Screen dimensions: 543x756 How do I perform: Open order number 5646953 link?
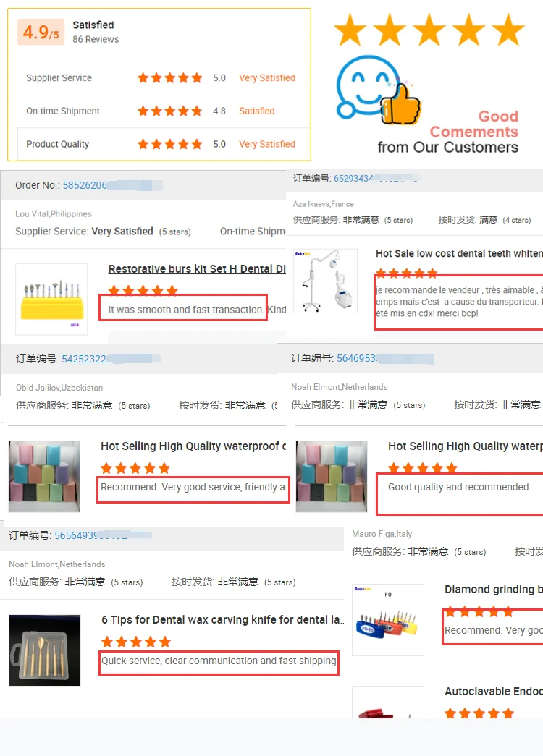[356, 358]
